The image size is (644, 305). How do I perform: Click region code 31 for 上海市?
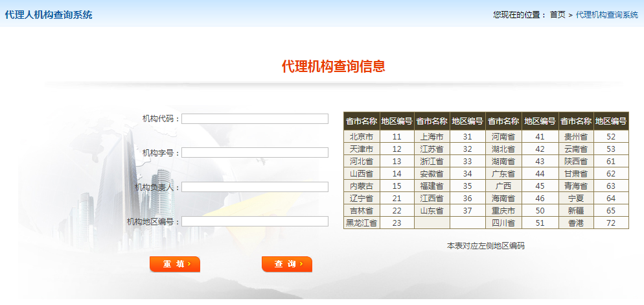coord(467,137)
